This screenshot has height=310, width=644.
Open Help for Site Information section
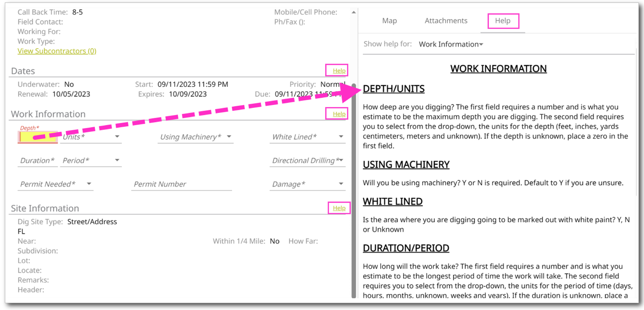click(x=339, y=208)
